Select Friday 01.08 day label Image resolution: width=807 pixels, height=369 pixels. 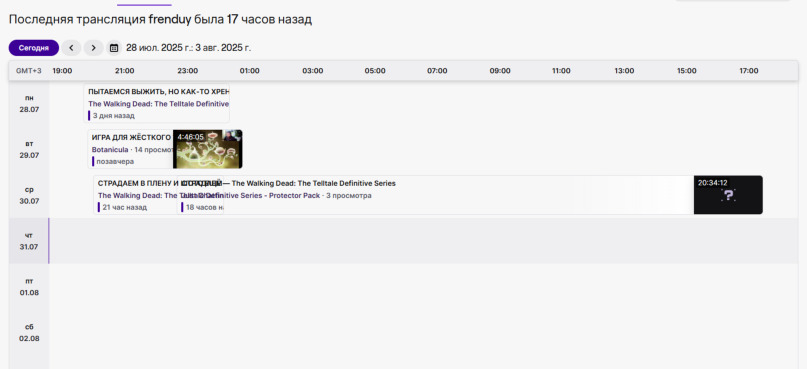coord(29,287)
